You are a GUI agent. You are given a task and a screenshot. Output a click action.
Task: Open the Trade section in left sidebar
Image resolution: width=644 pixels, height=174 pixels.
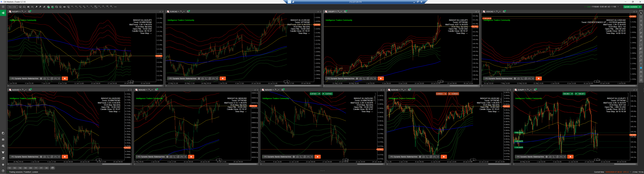3,13
